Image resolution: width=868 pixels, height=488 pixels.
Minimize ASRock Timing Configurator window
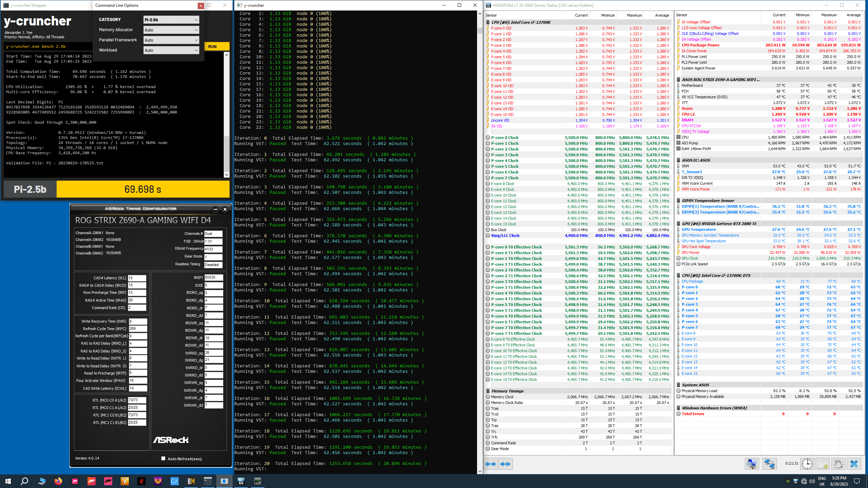point(215,209)
